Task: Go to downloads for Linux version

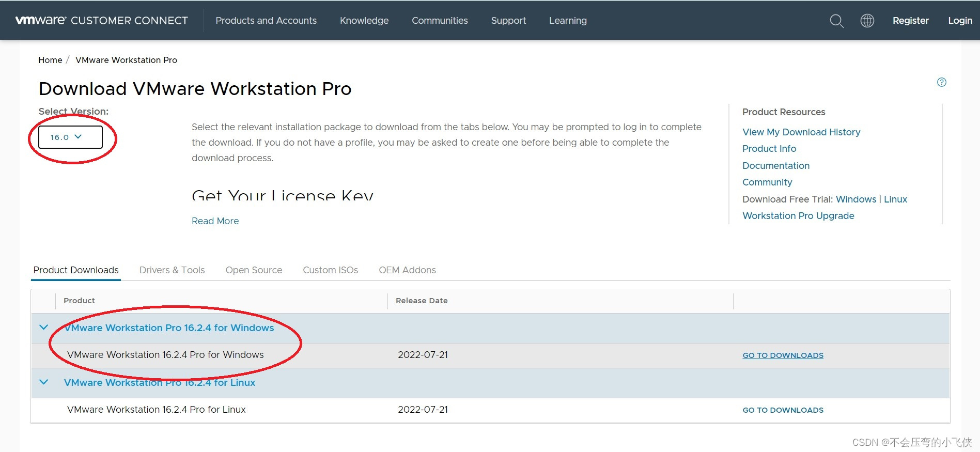Action: (x=783, y=410)
